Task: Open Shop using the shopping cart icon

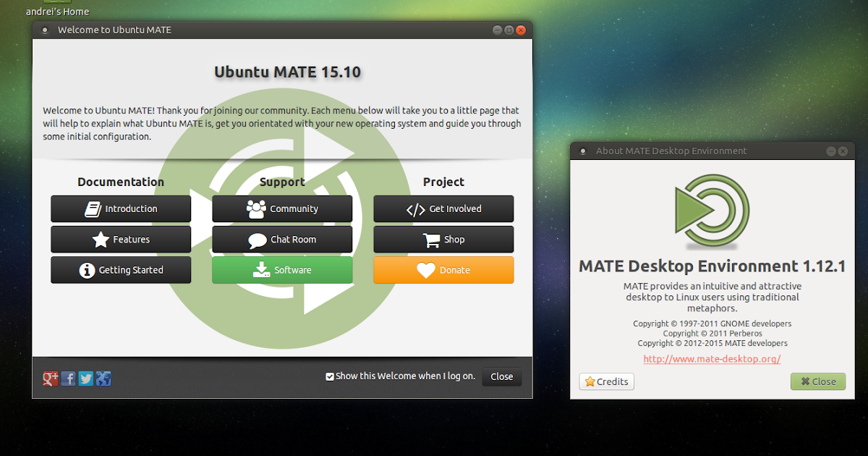Action: click(431, 240)
